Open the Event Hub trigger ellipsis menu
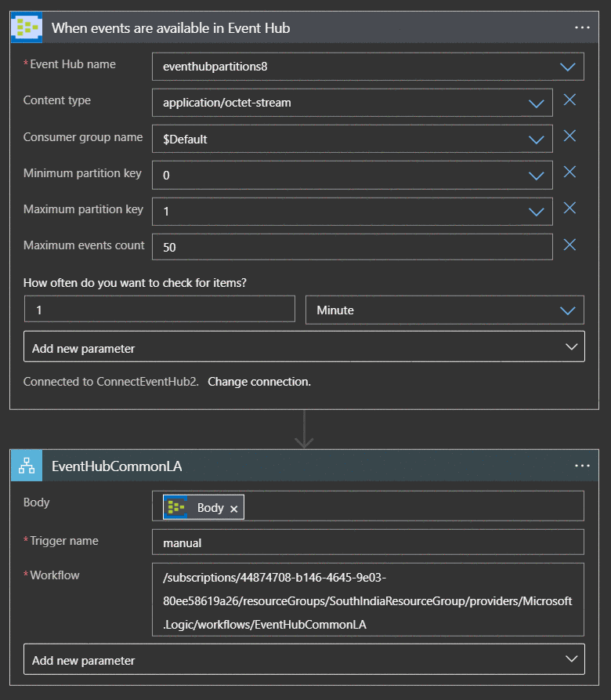Viewport: 611px width, 700px height. tap(582, 27)
